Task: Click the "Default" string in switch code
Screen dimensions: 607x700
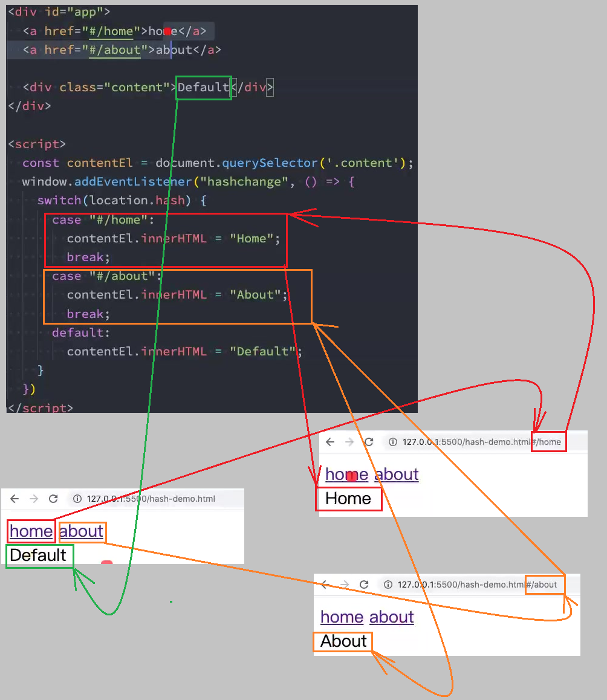Action: click(x=262, y=351)
